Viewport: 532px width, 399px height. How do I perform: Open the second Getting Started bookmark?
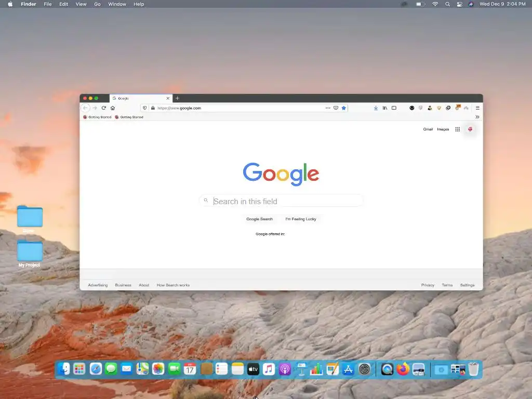(x=129, y=117)
